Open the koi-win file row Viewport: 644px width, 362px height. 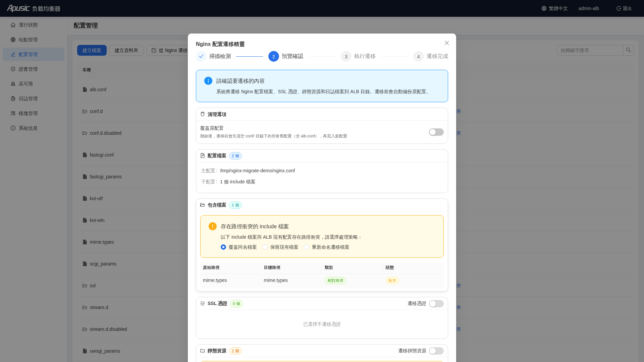[x=97, y=220]
